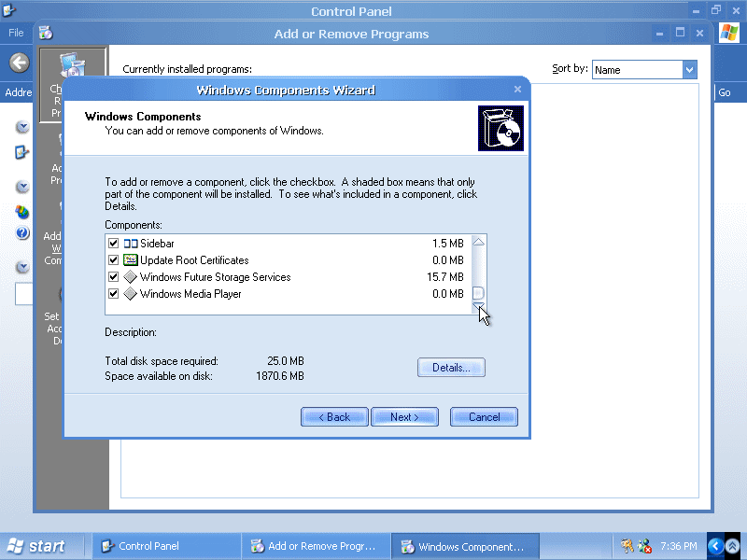Click the Messenger icon in system tray

(x=644, y=545)
